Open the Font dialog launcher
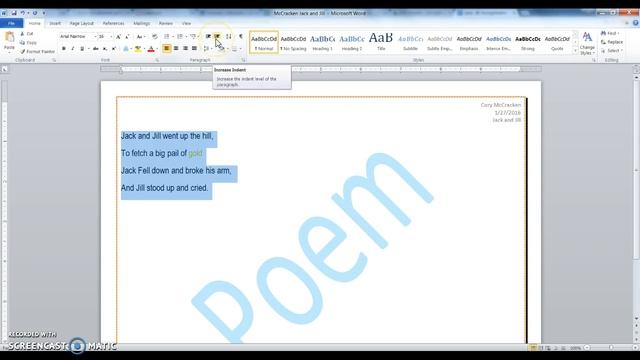 [x=157, y=60]
